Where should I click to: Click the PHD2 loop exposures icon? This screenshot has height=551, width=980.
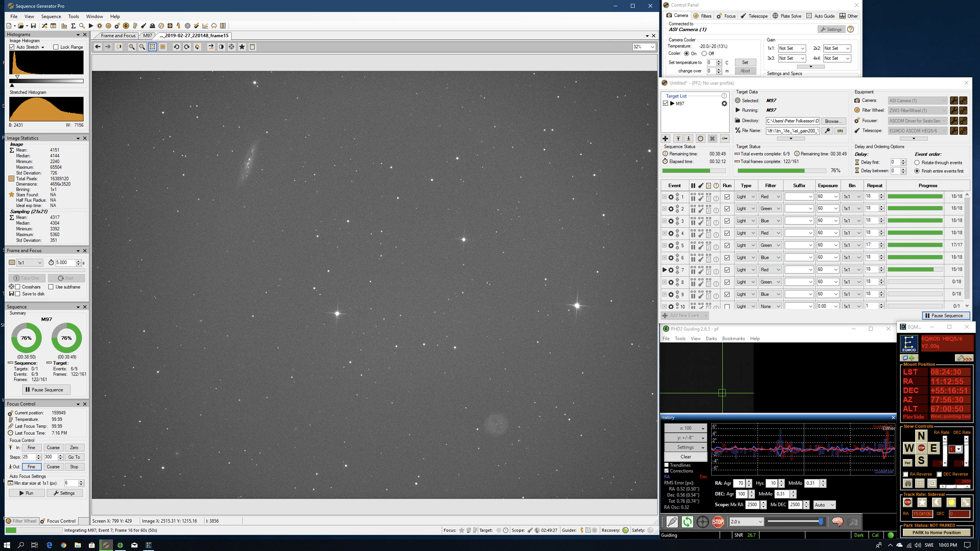click(687, 522)
